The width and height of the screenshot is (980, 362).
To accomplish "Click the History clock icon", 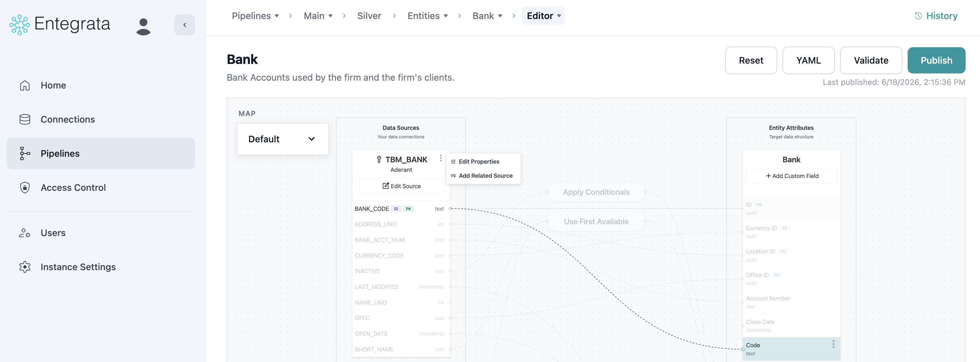I will 918,16.
